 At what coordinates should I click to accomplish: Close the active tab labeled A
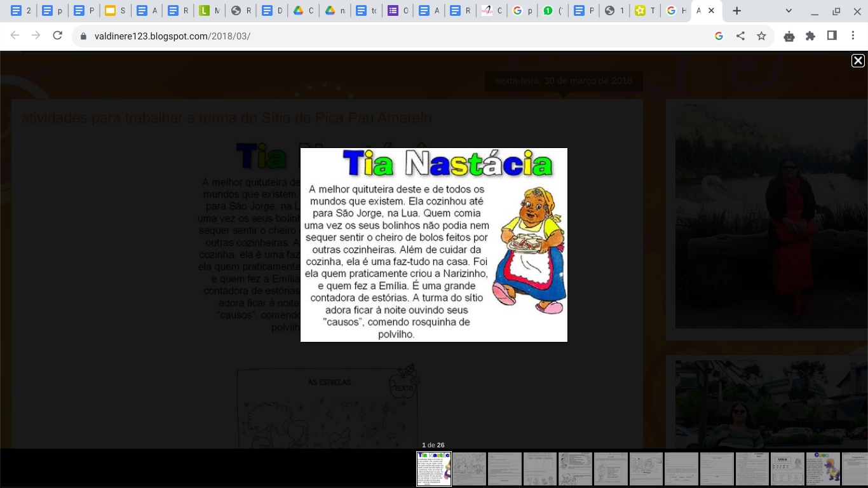[x=711, y=11]
